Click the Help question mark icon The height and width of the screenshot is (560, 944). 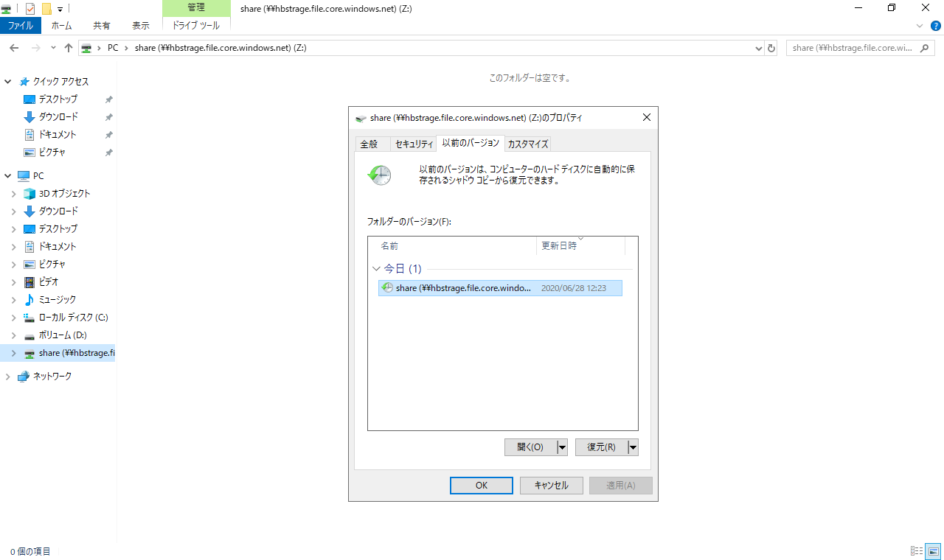(x=936, y=25)
